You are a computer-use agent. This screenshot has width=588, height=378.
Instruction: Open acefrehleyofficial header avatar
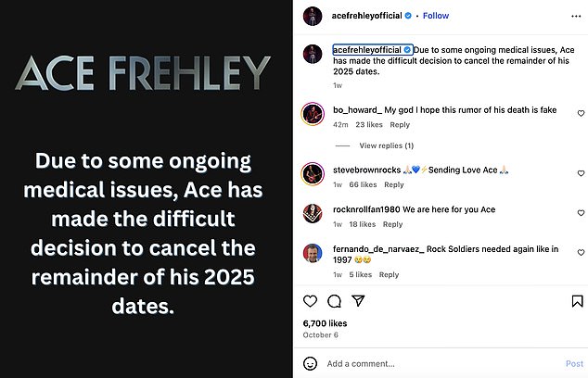312,16
